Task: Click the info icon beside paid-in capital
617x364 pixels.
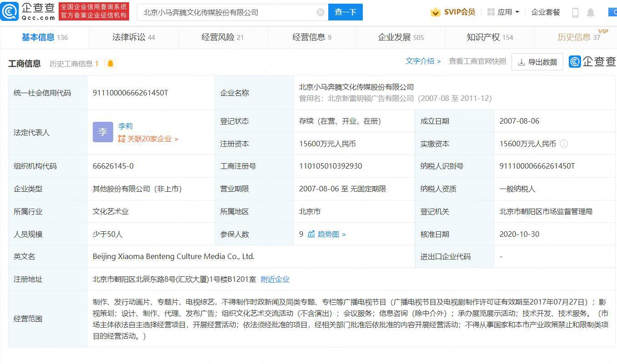Action: point(564,144)
